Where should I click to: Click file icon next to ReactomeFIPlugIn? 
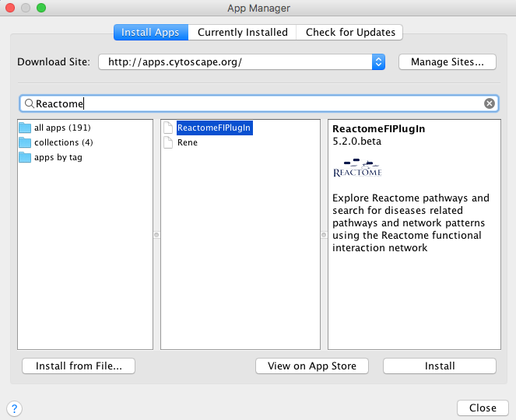click(x=168, y=128)
